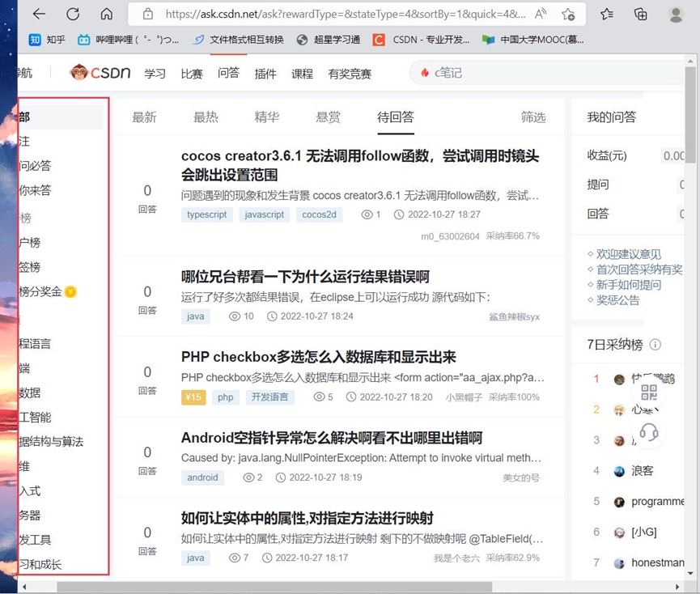Open the 奖惩公告 link
The width and height of the screenshot is (700, 594).
617,300
